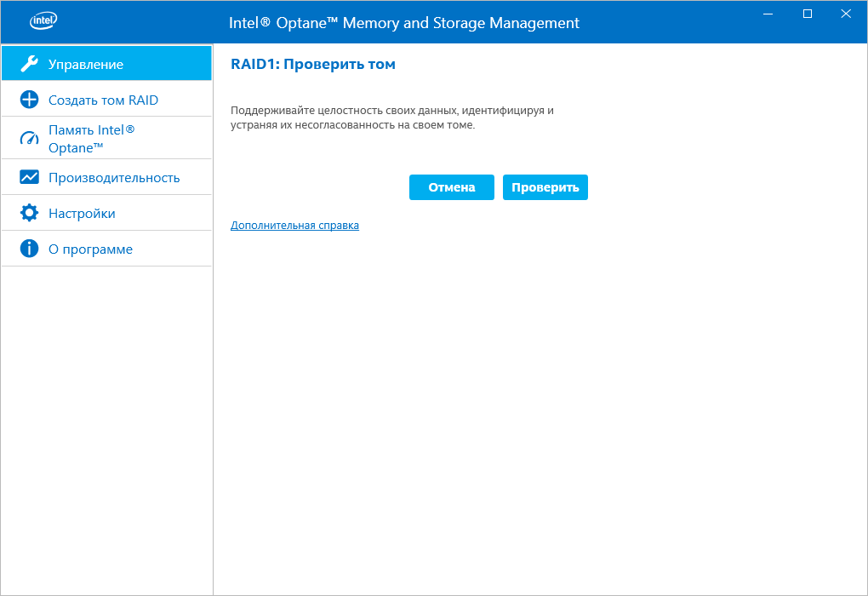This screenshot has height=596, width=868.
Task: Open Память Intel® Optane™ page
Action: pos(107,139)
